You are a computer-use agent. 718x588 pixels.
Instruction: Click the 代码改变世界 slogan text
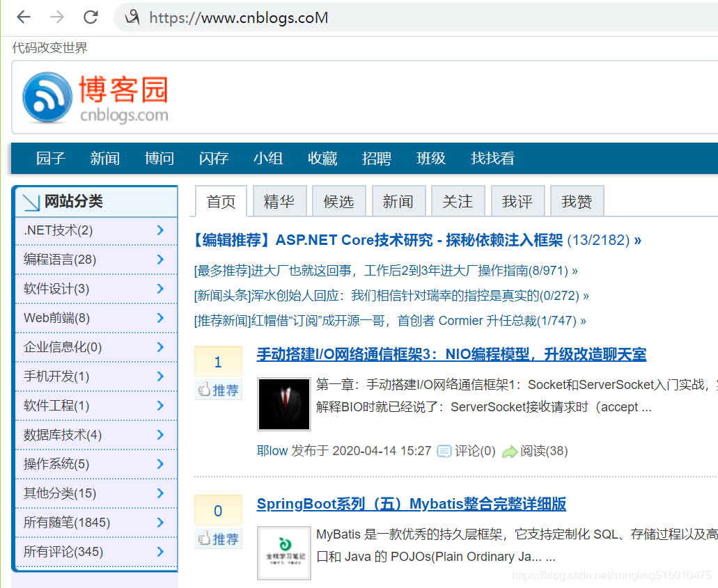(x=50, y=47)
